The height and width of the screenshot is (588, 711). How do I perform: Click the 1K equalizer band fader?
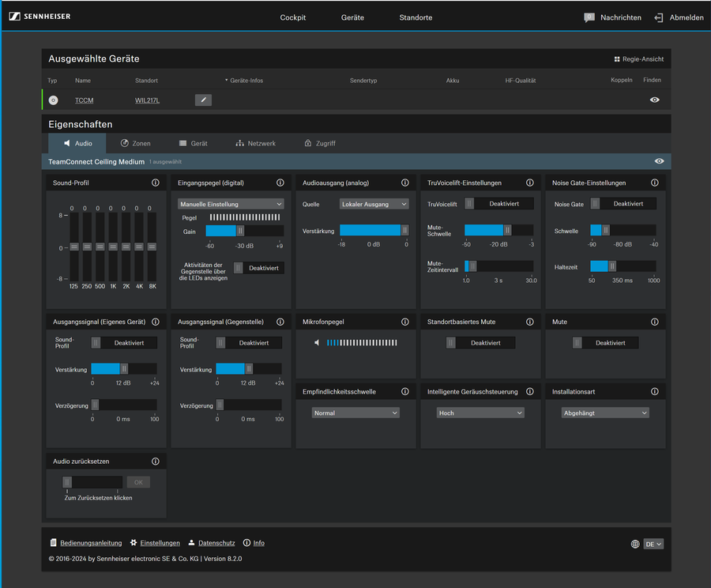(x=113, y=247)
